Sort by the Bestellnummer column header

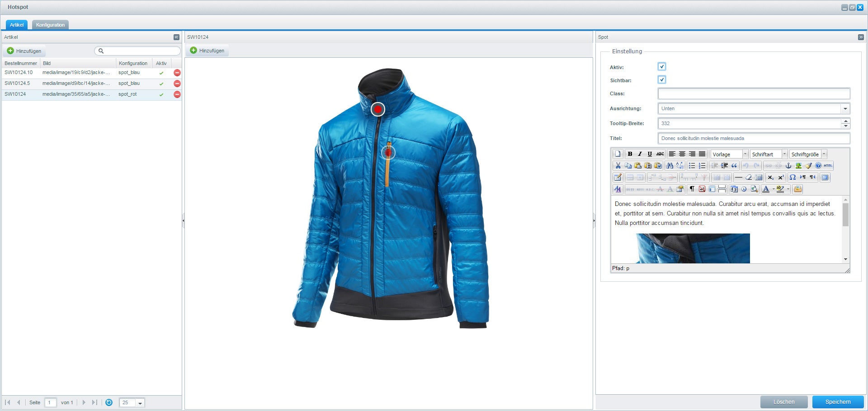pos(21,63)
